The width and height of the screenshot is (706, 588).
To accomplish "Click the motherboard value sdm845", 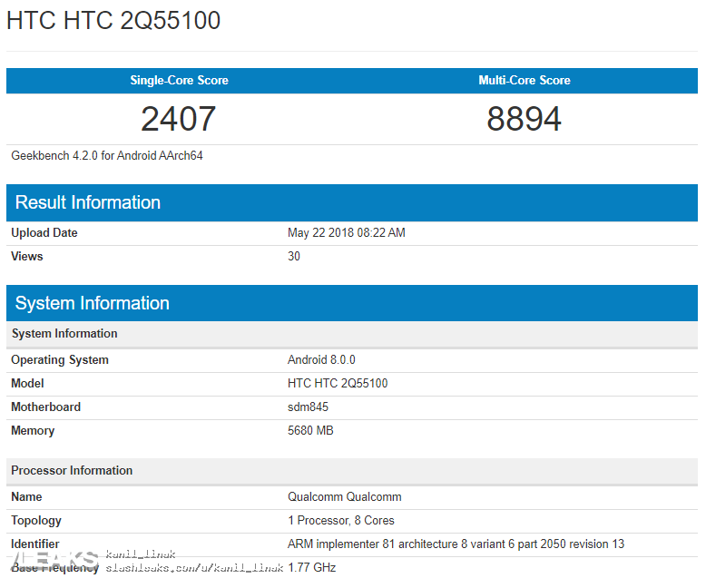I will tap(308, 407).
